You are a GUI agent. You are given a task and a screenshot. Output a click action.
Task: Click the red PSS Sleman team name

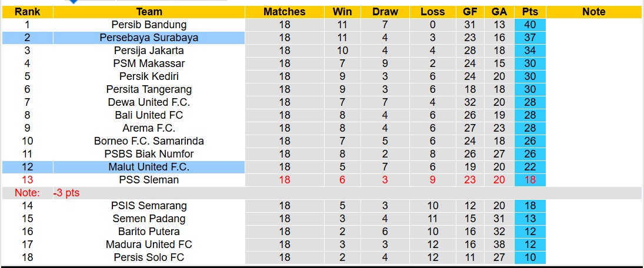[149, 180]
